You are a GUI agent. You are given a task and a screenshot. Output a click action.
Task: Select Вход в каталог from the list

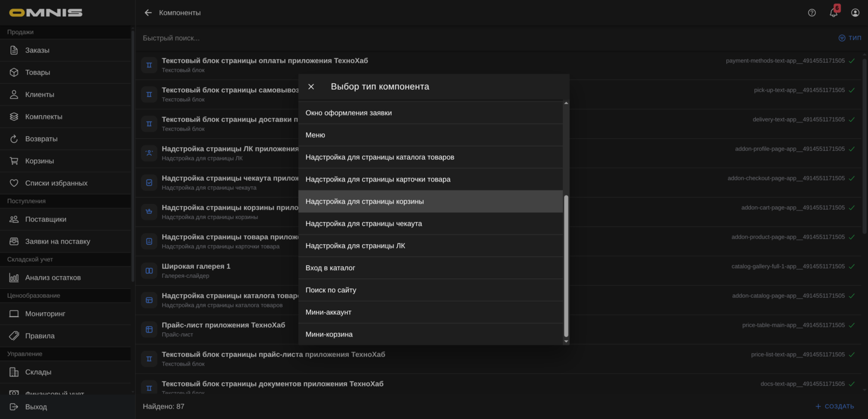[330, 268]
